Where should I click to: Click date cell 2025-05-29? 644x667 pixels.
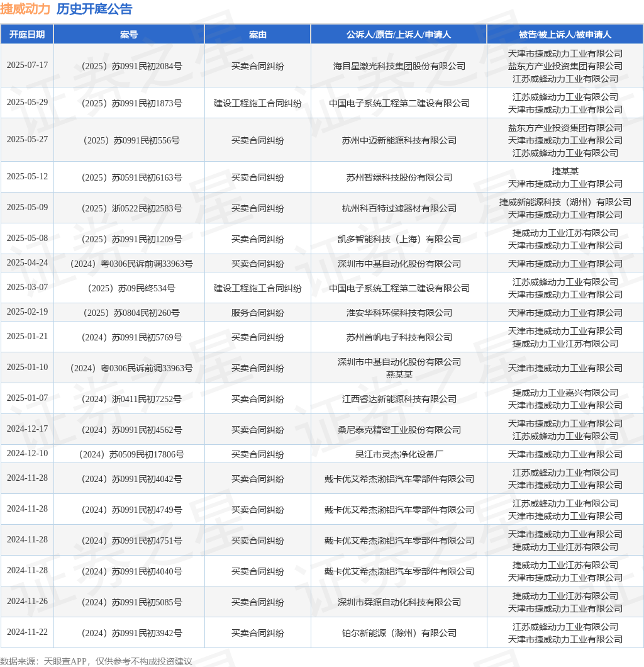(x=27, y=102)
